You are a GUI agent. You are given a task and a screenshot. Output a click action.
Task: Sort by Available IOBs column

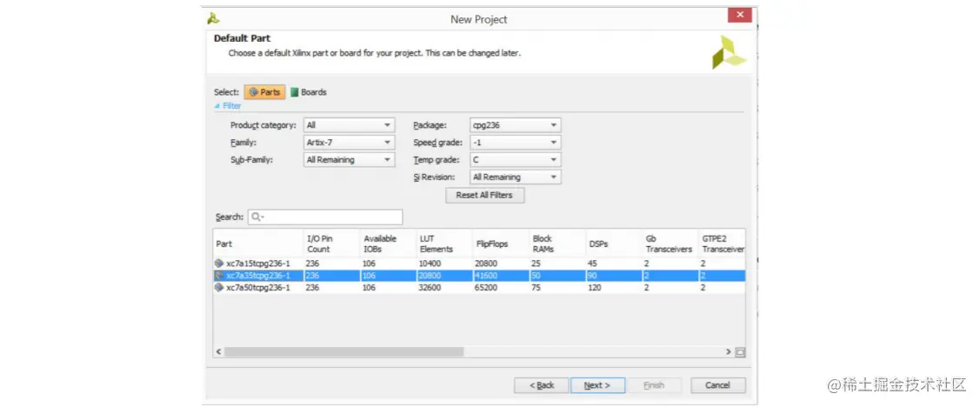coord(388,244)
